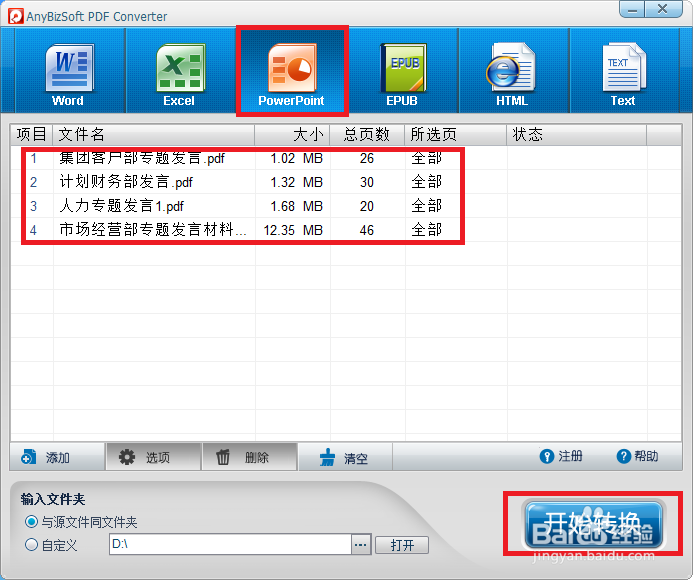Click the 添加 (add files) button
This screenshot has height=580, width=693.
(x=57, y=457)
